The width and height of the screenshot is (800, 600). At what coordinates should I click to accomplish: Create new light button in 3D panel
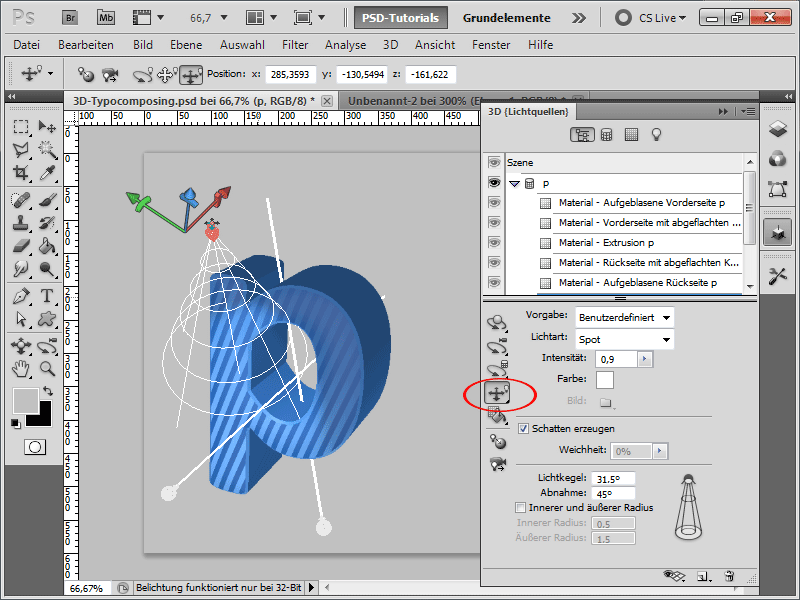[x=704, y=577]
